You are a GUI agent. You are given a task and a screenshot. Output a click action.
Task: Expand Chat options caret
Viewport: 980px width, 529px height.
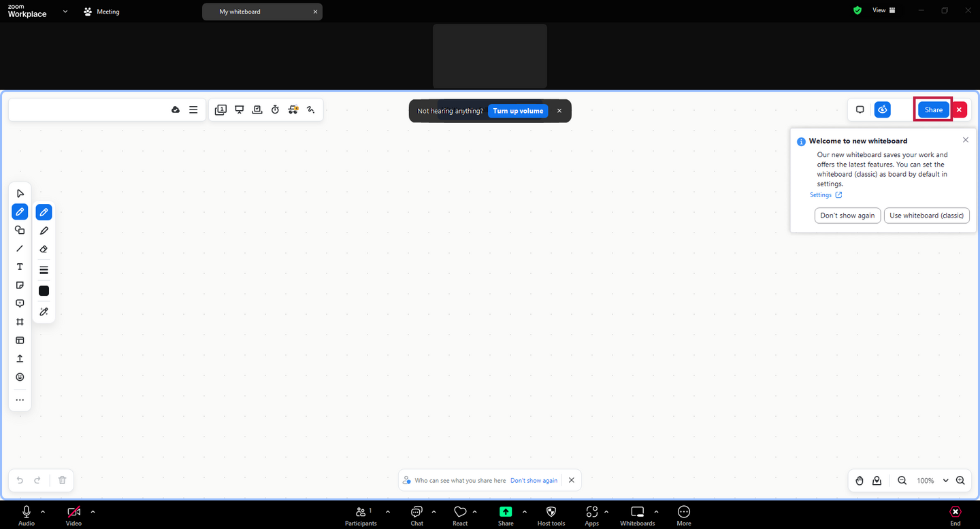click(434, 511)
